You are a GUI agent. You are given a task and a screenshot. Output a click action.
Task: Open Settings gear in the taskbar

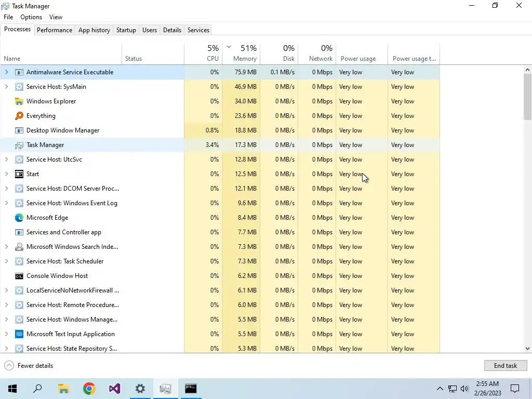click(x=140, y=389)
